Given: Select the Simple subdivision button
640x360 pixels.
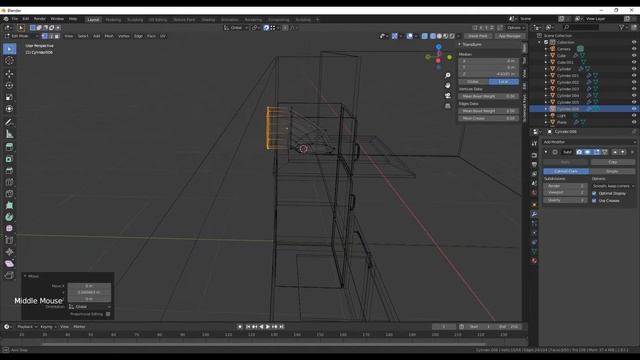Looking at the screenshot, I should 612,171.
